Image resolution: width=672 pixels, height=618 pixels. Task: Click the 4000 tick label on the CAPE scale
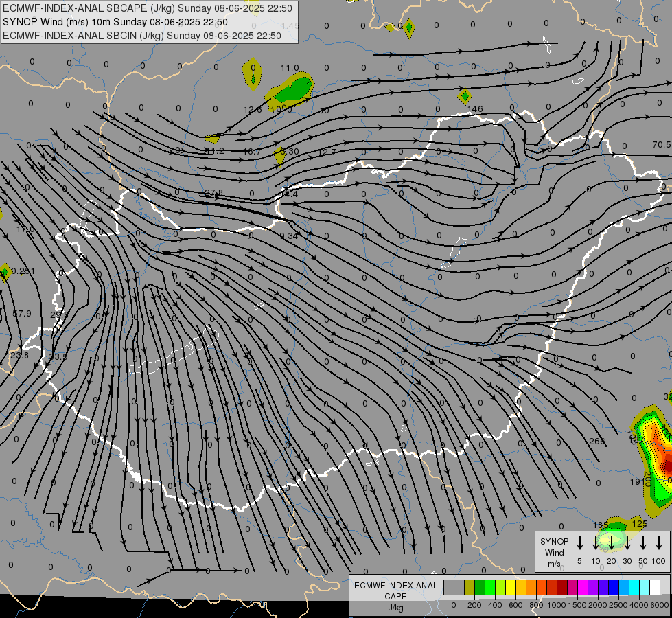point(639,605)
